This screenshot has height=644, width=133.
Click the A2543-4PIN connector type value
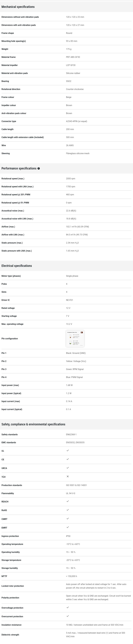[77, 121]
